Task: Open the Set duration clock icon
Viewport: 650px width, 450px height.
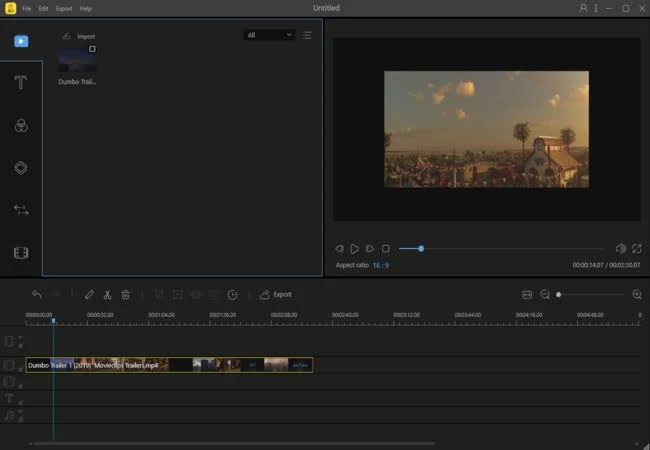Action: [232, 295]
